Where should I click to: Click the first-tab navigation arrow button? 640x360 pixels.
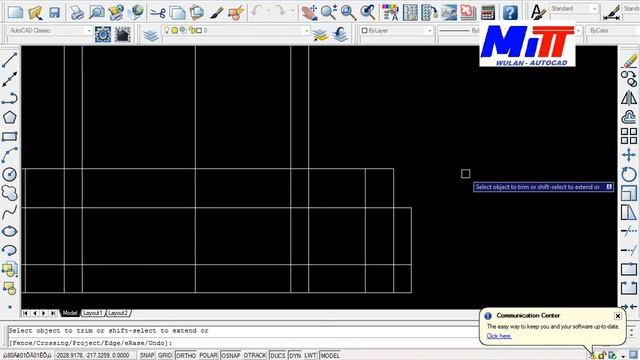[x=25, y=313]
